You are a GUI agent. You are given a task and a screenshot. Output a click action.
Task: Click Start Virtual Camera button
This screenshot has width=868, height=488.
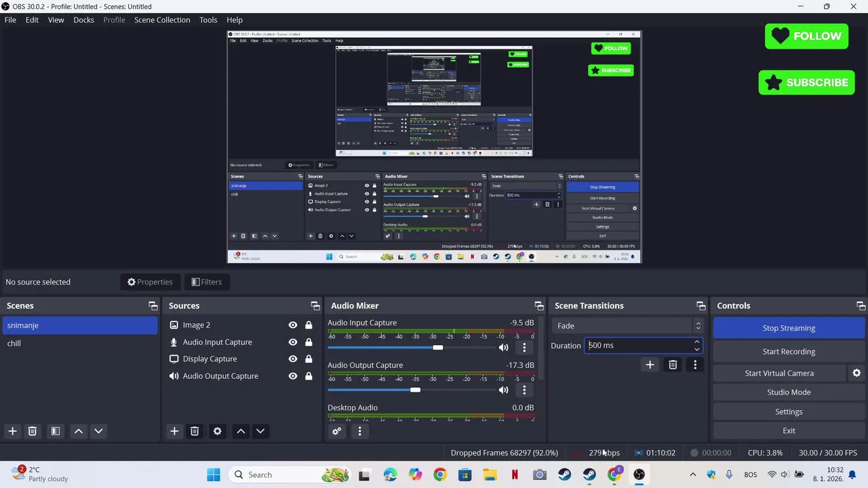779,373
